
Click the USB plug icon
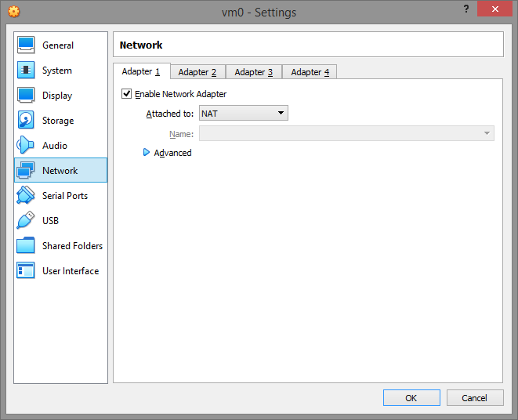(x=27, y=221)
